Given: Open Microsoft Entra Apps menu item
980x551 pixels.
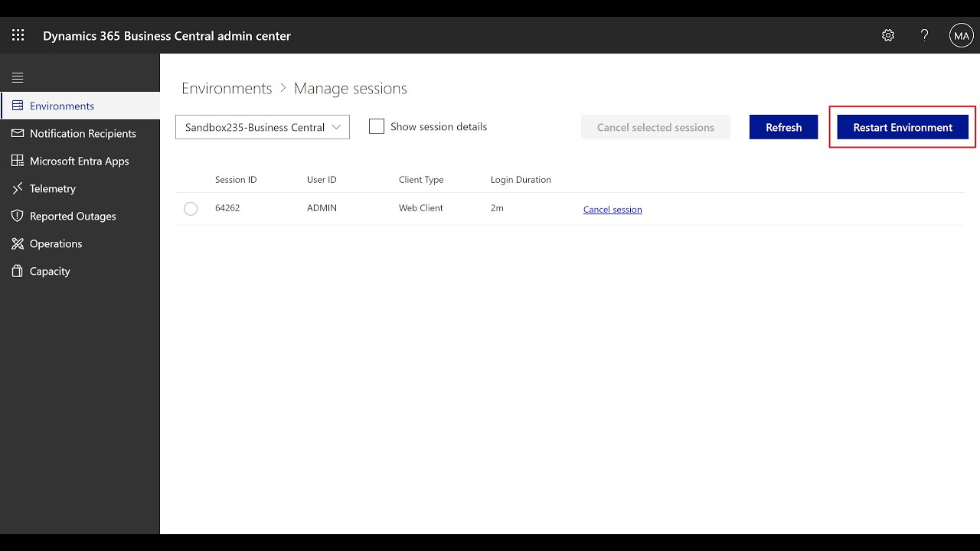Looking at the screenshot, I should 80,161.
